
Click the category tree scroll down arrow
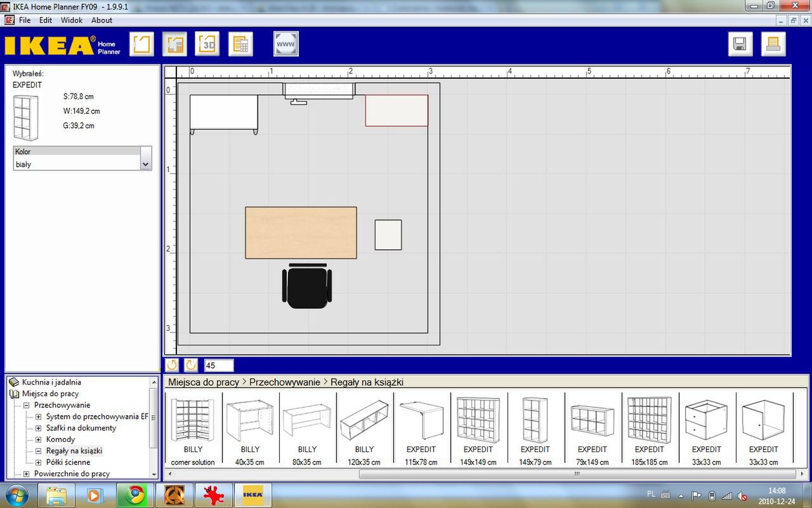tap(154, 474)
